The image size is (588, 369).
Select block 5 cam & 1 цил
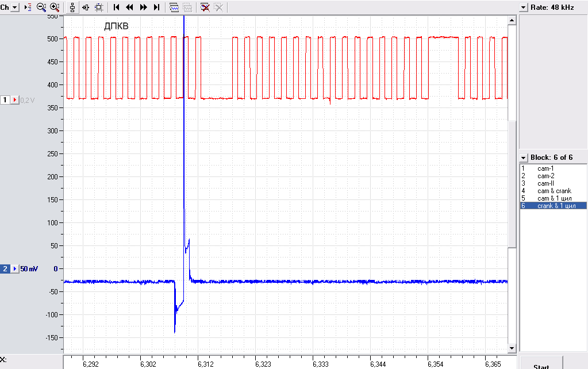(x=553, y=198)
